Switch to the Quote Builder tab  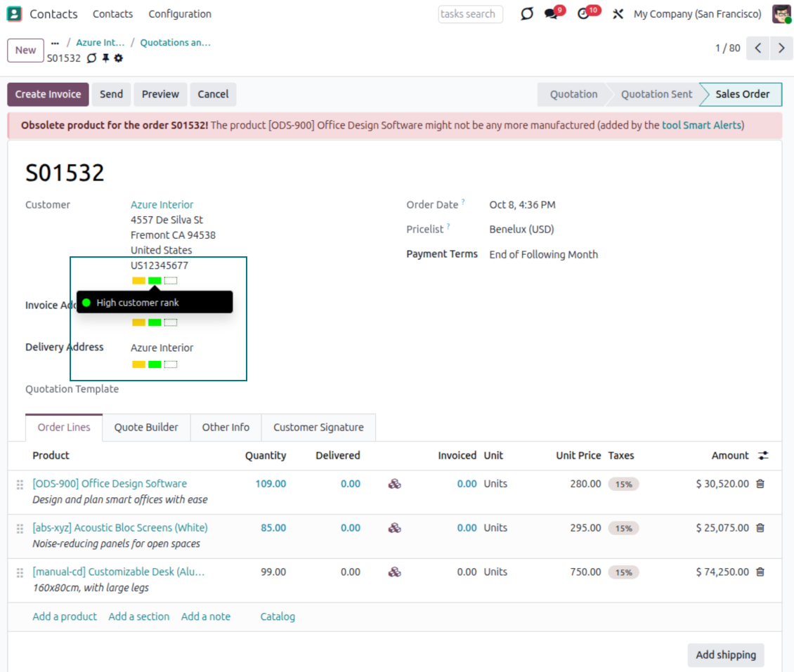pyautogui.click(x=146, y=427)
